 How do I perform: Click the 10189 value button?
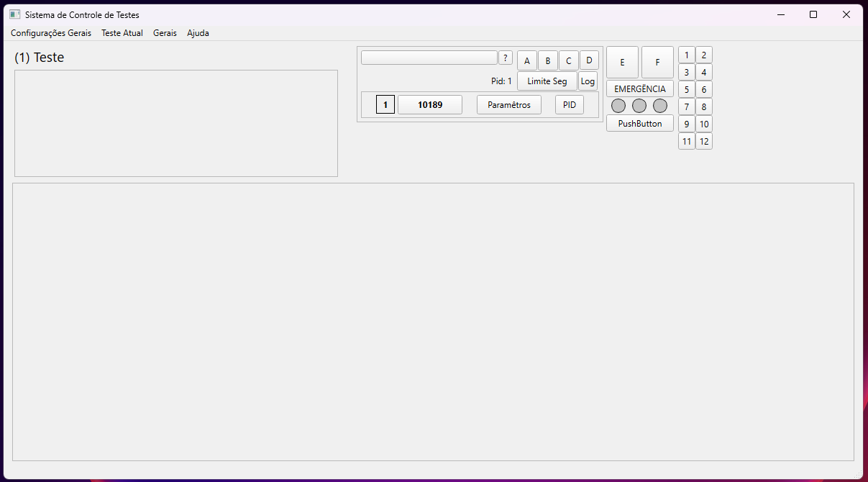tap(430, 105)
